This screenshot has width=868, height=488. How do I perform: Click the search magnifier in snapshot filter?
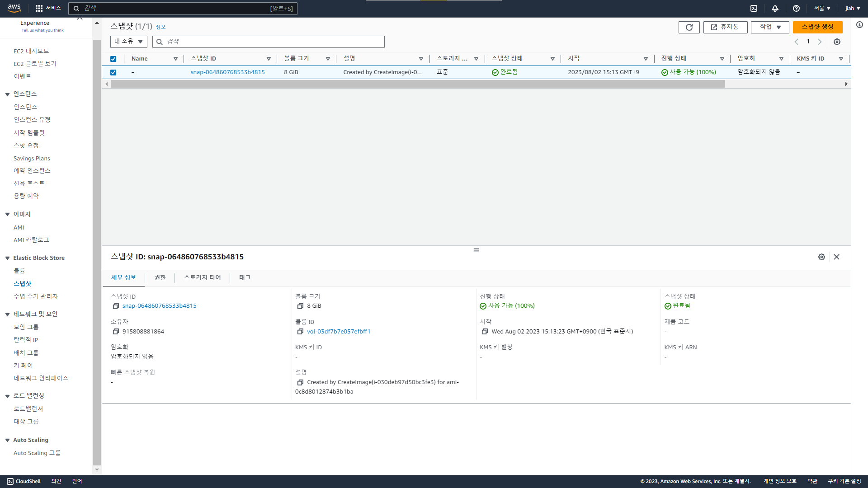coord(159,42)
